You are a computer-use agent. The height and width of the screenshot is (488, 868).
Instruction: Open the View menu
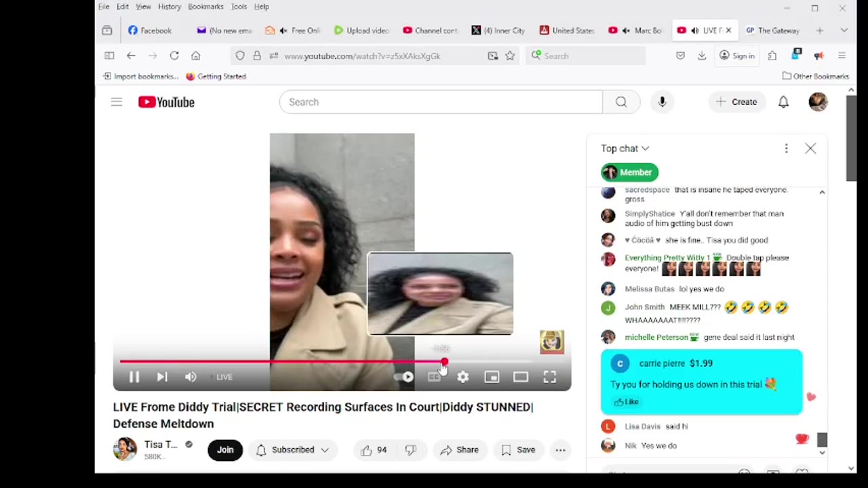[143, 7]
